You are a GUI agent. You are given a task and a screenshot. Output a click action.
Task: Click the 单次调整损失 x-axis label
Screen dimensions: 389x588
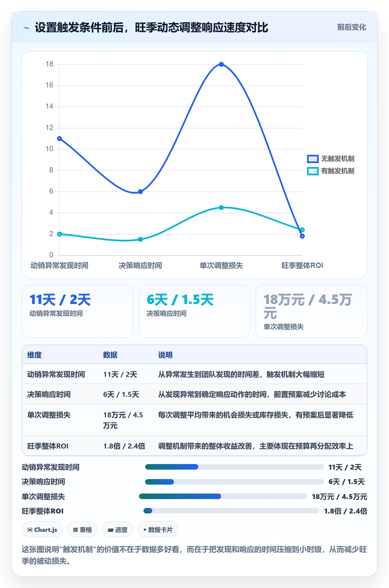(x=221, y=265)
